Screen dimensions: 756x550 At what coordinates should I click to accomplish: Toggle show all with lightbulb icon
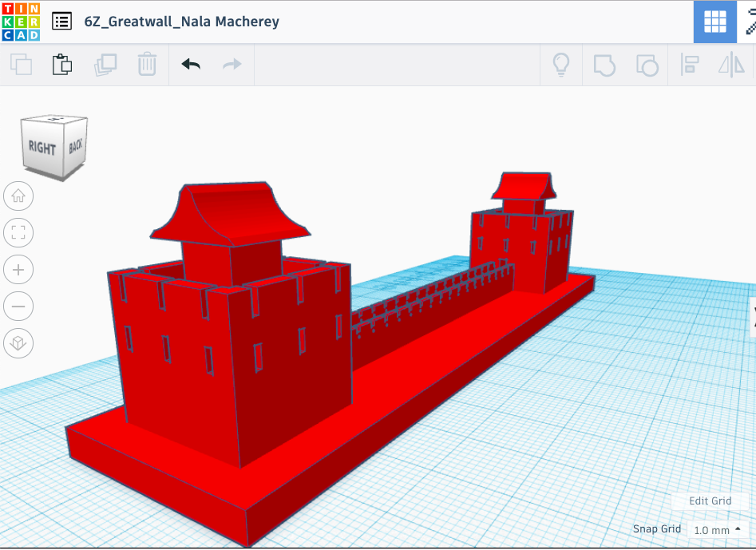(x=562, y=65)
